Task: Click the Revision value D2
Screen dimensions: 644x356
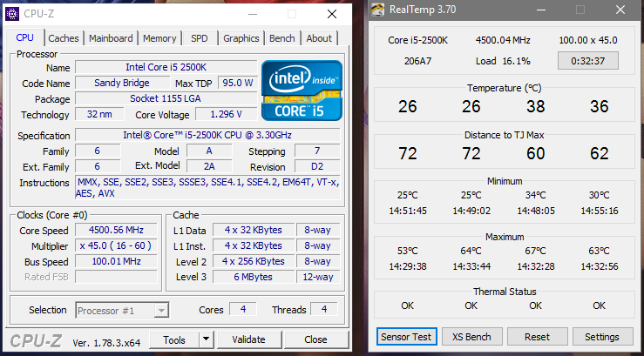Action: [x=317, y=166]
